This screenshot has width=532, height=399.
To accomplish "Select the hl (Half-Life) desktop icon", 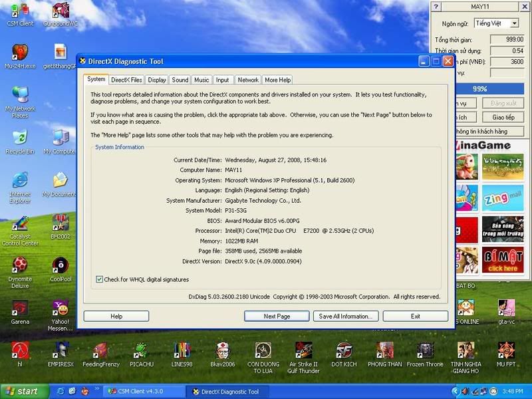I will point(20,354).
